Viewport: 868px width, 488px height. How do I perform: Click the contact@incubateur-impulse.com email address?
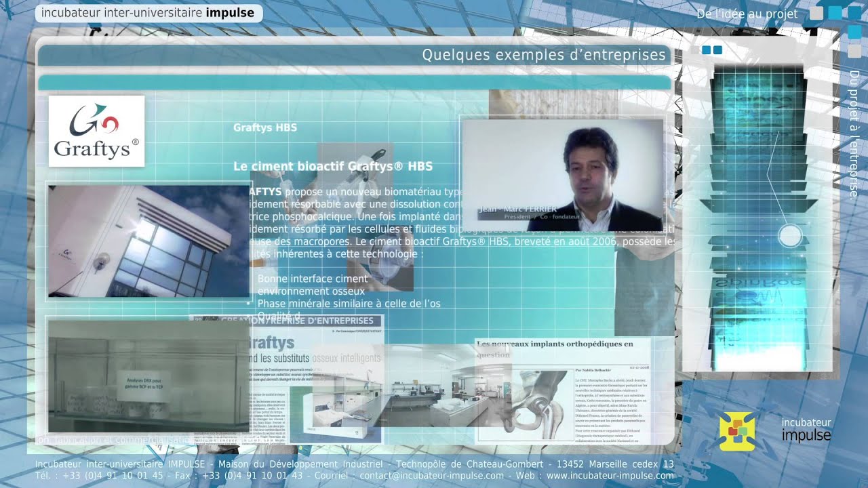431,476
